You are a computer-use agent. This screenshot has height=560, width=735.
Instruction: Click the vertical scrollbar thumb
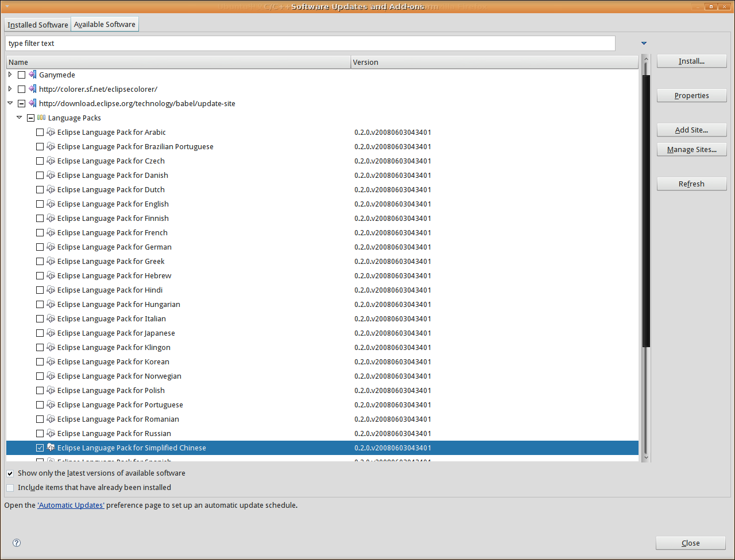point(646,211)
